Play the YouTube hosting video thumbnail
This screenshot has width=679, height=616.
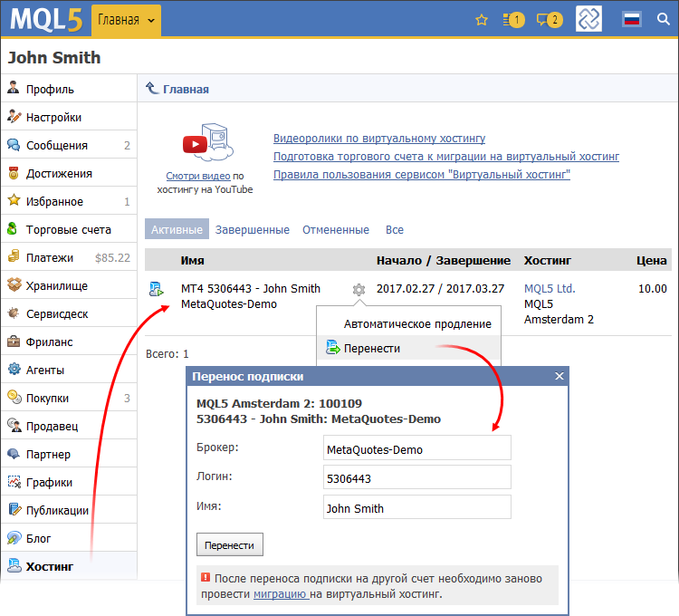[207, 143]
